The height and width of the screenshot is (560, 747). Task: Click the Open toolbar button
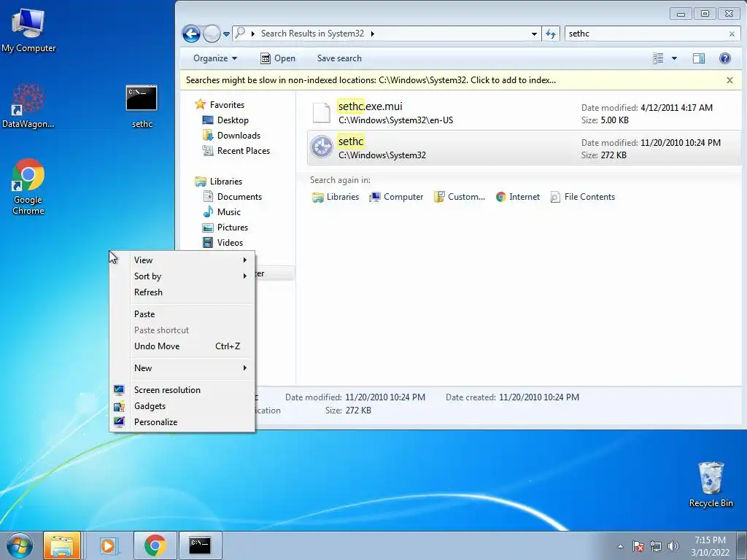278,58
